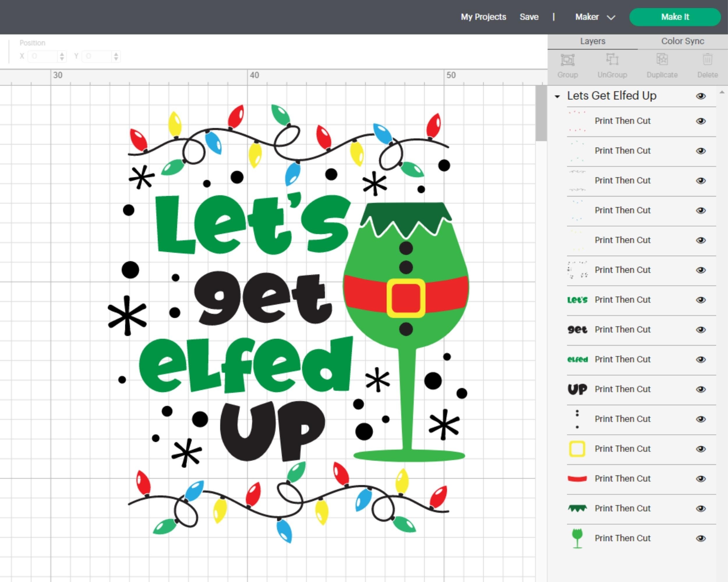Screen dimensions: 728x582
Task: Hide the 'Lets Get Elfed Up' group
Action: [x=701, y=96]
